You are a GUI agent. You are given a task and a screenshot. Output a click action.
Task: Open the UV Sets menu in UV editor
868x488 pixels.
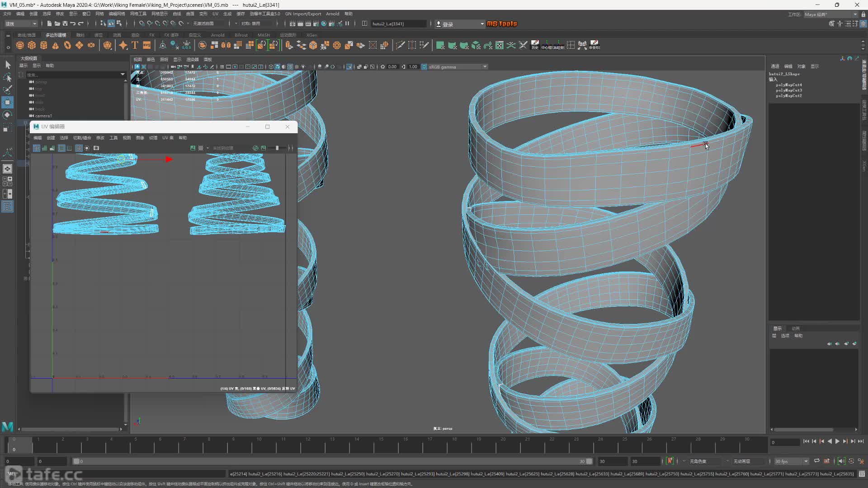[168, 138]
